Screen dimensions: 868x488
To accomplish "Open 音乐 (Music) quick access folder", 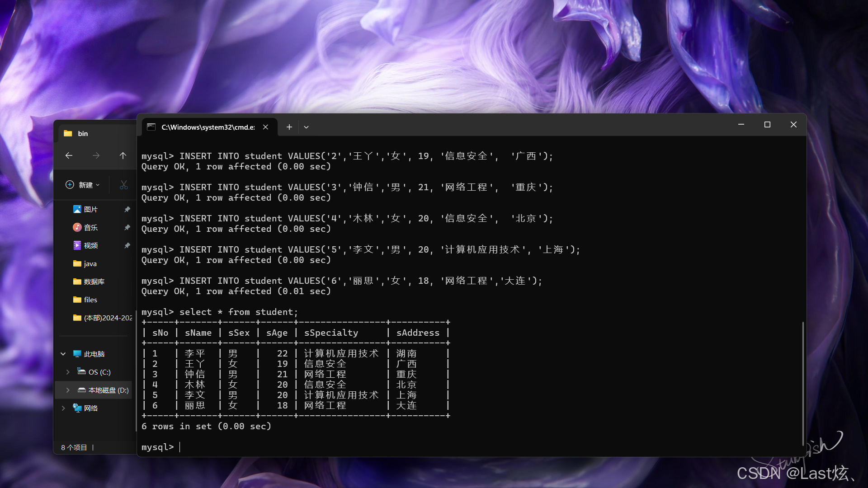I will click(90, 227).
